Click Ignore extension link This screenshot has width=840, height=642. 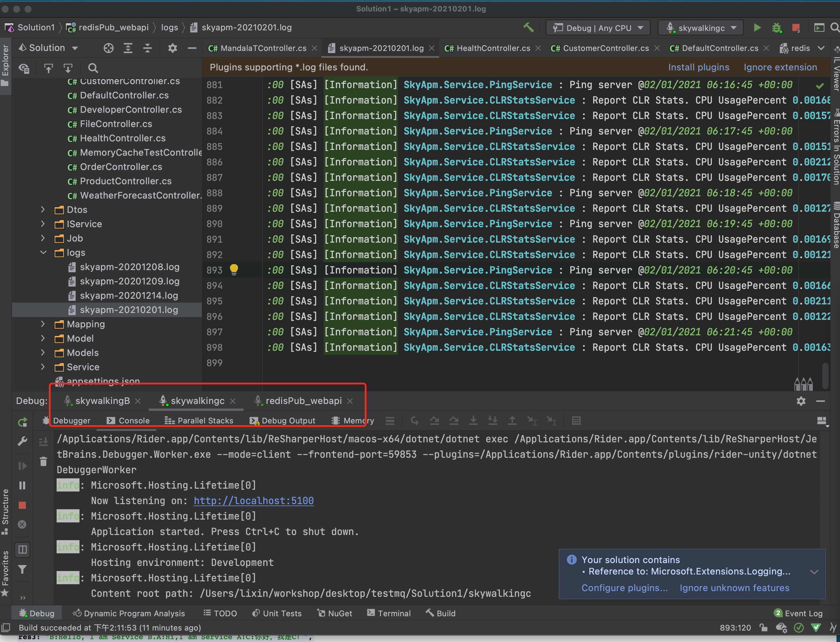(781, 67)
